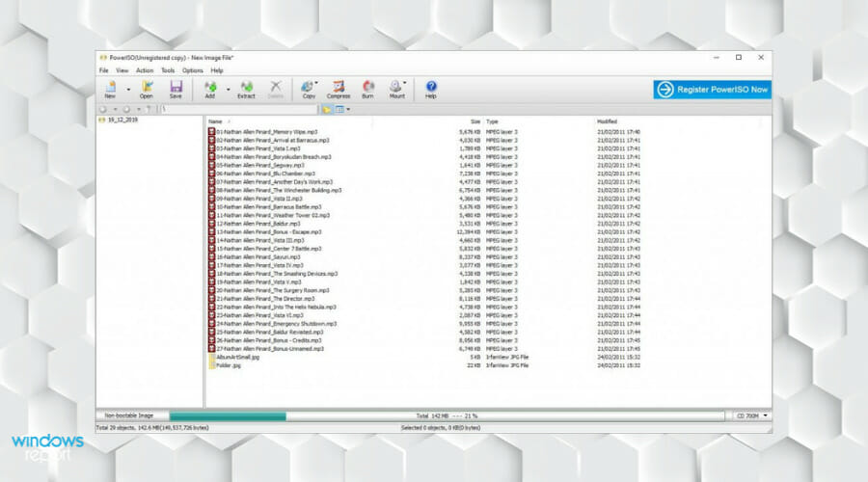This screenshot has width=868, height=482.
Task: Click the path address field
Action: tap(238, 110)
